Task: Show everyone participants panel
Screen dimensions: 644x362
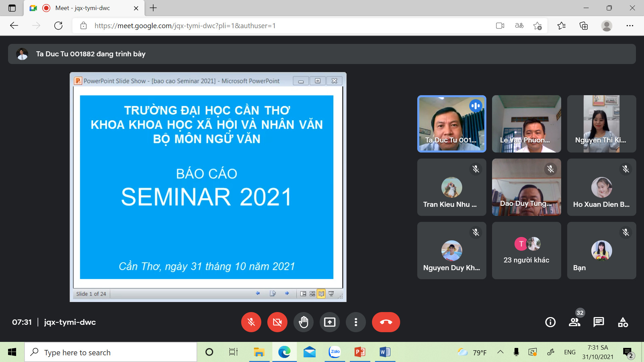Action: point(574,322)
